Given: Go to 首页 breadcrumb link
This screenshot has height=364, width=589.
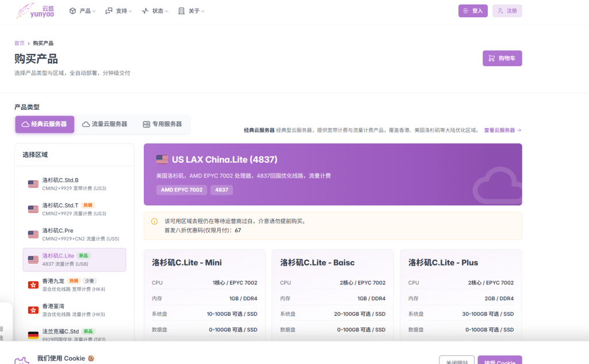Looking at the screenshot, I should point(20,43).
